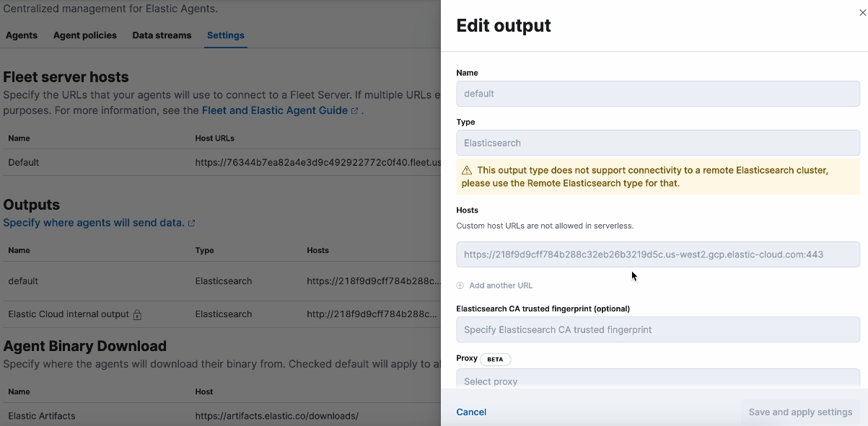868x426 pixels.
Task: Click the lock icon on Elastic Cloud internal output
Action: pyautogui.click(x=138, y=315)
